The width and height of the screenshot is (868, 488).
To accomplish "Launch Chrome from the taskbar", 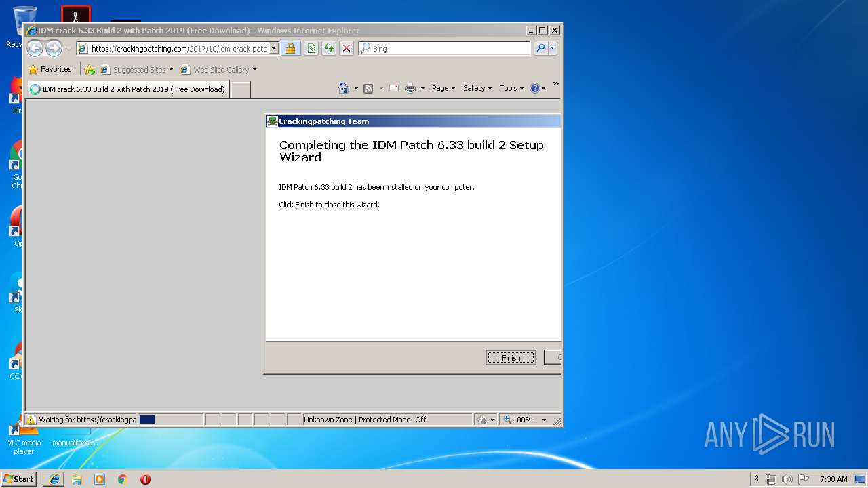I will tap(123, 479).
